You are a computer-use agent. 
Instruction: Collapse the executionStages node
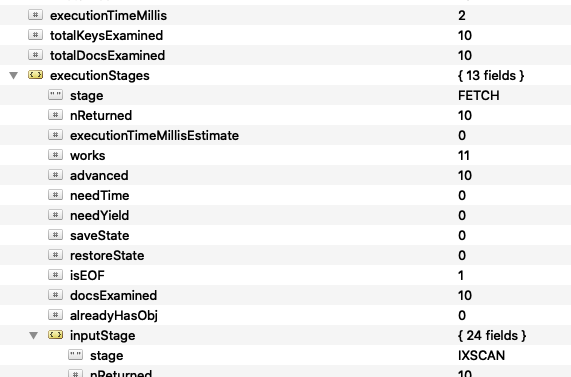pos(13,75)
